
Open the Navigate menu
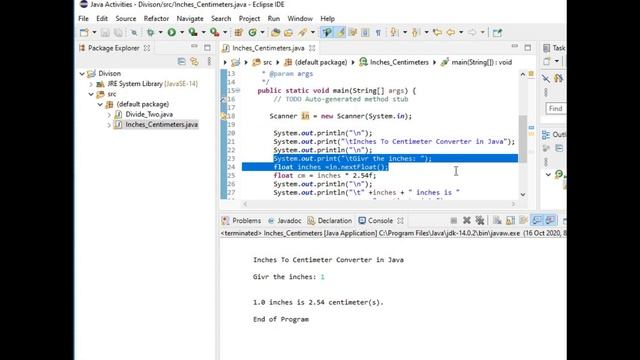(x=190, y=19)
